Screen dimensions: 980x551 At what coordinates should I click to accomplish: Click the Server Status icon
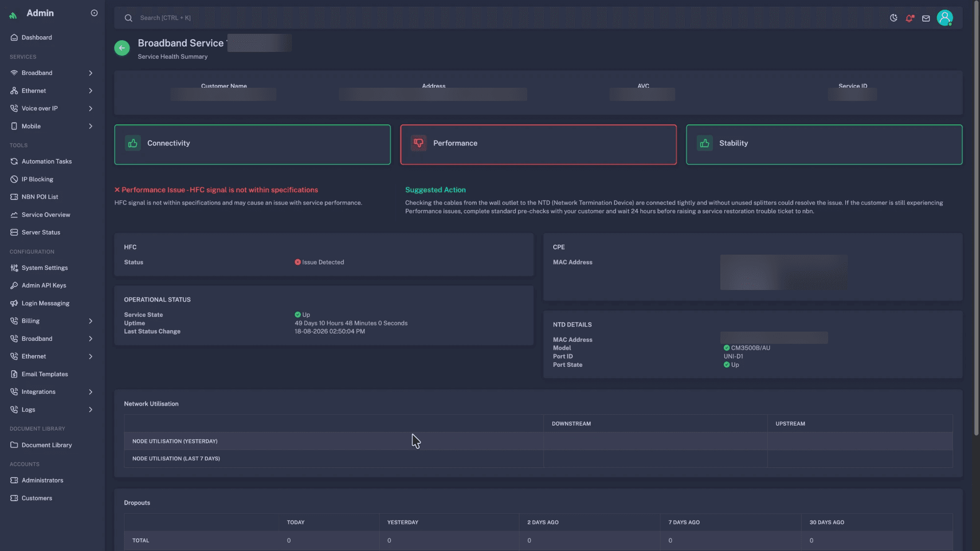(x=14, y=233)
